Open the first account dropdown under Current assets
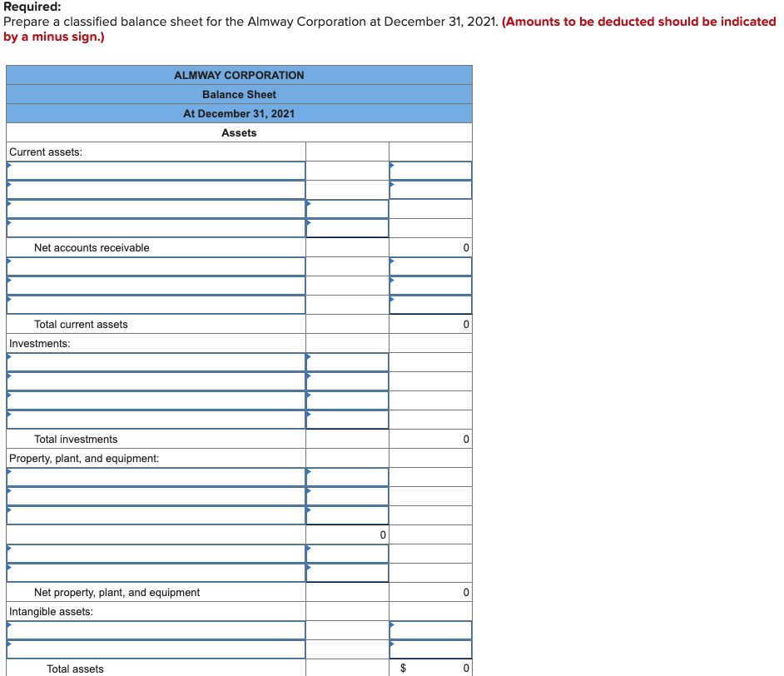784x676 pixels. [x=154, y=170]
